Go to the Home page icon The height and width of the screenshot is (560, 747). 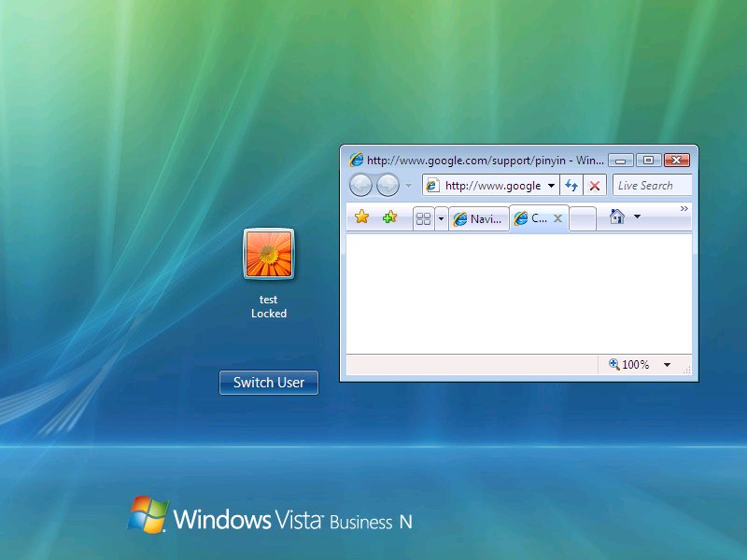617,217
